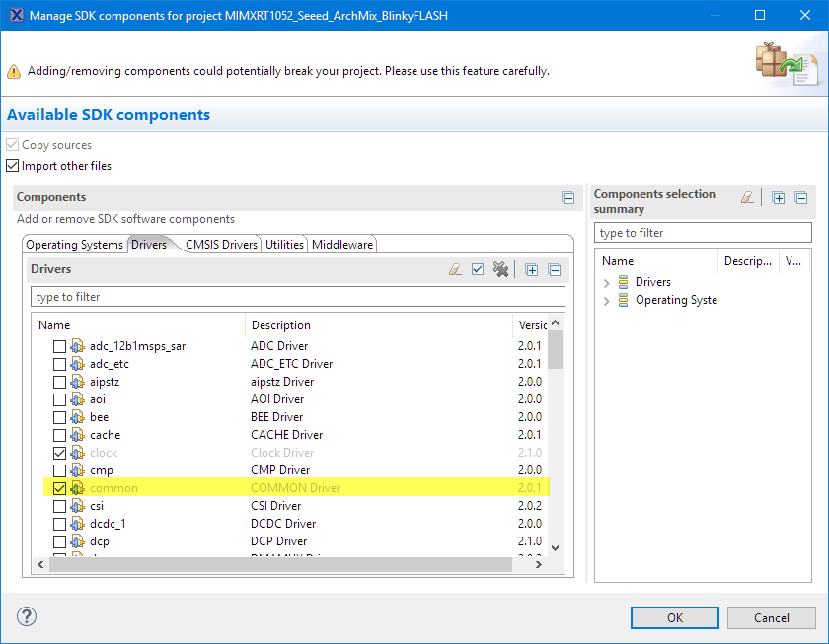The image size is (829, 644).
Task: Switch to the Operating Systems tab
Action: pos(74,245)
